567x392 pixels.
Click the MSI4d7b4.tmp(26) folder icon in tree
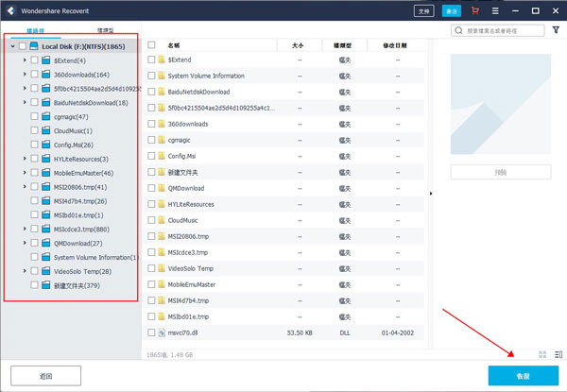[46, 201]
